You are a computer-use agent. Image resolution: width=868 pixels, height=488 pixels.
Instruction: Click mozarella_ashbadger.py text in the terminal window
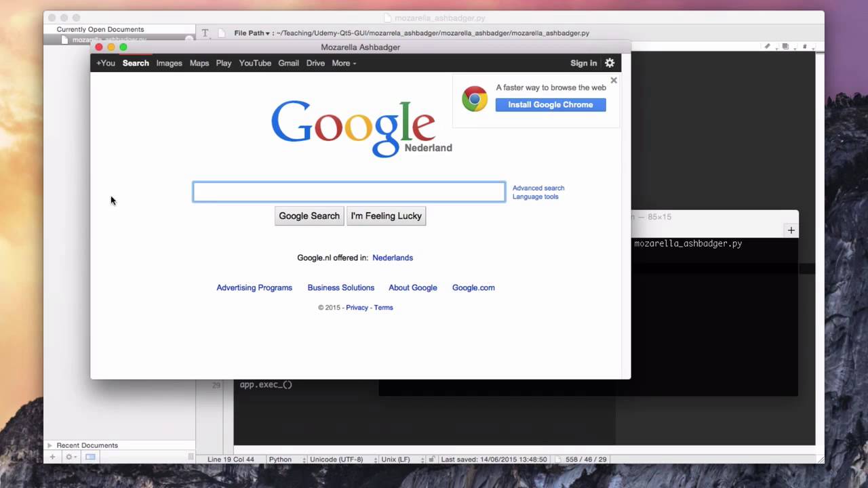[x=688, y=243]
